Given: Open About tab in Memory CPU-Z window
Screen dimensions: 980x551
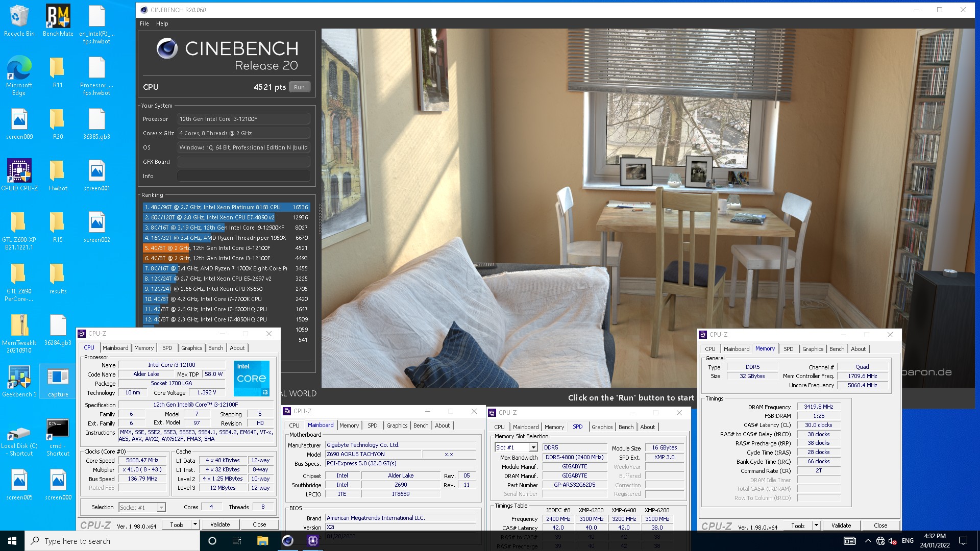Looking at the screenshot, I should click(x=858, y=349).
